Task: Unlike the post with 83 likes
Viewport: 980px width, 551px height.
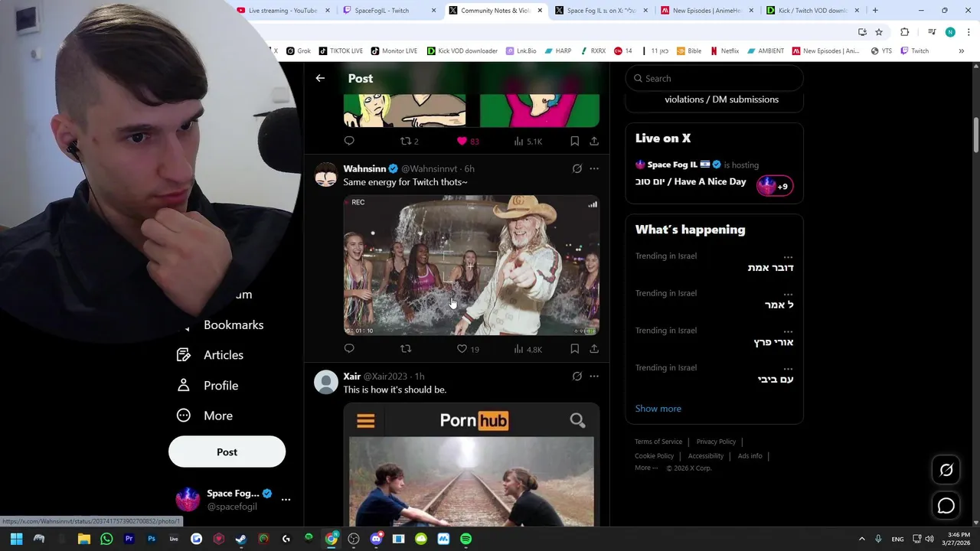Action: (468, 142)
